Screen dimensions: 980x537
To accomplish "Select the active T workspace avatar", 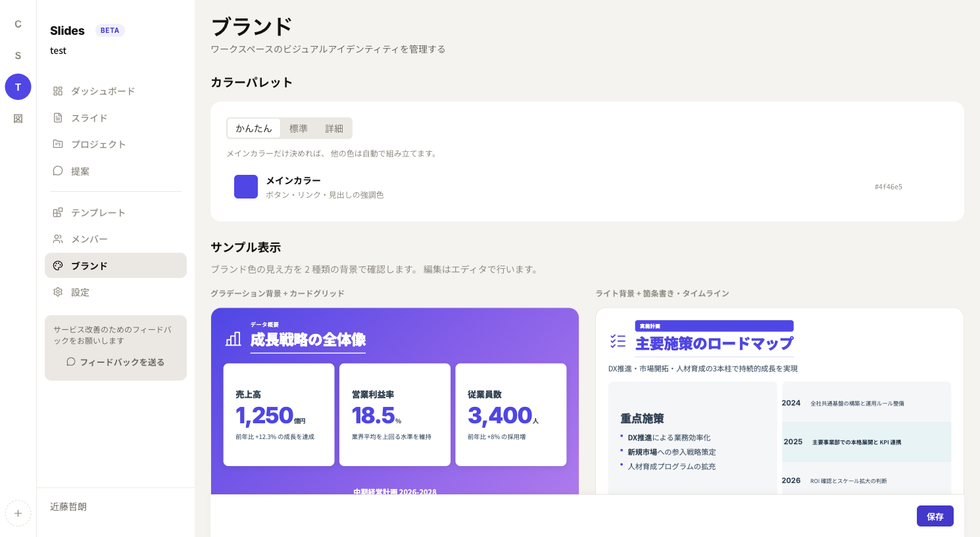I will point(18,87).
